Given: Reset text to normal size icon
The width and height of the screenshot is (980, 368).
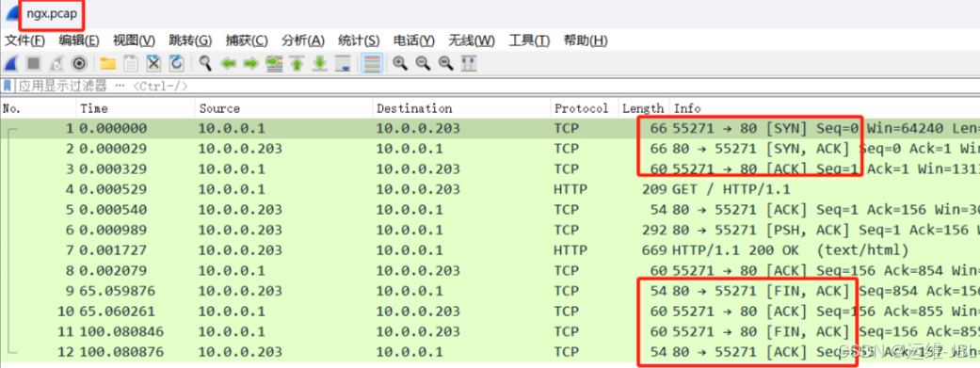Looking at the screenshot, I should coord(445,63).
